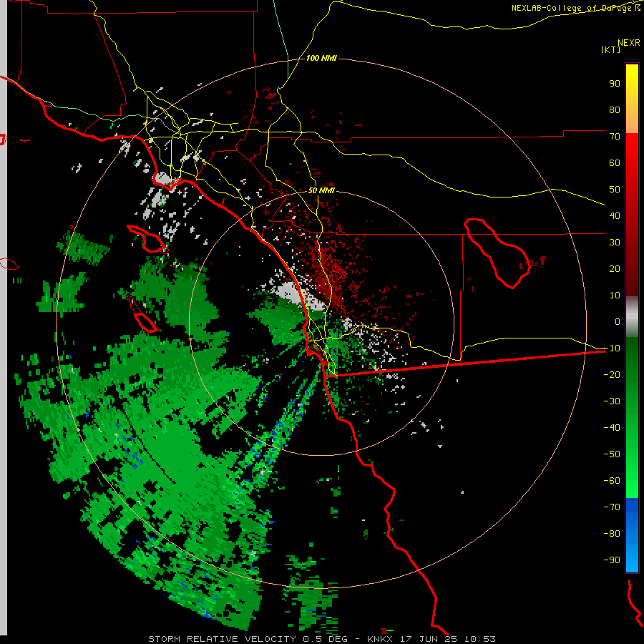
Task: Click the -50 scale value
Action: click(x=612, y=454)
